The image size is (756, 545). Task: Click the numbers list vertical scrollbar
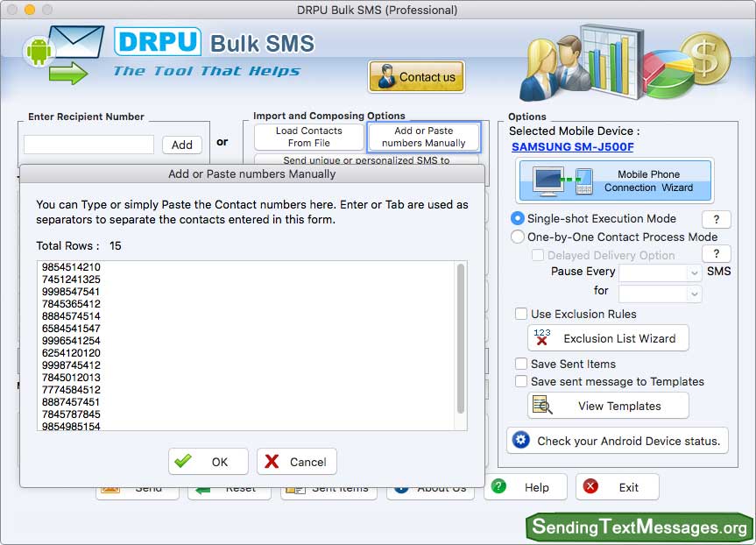(461, 338)
